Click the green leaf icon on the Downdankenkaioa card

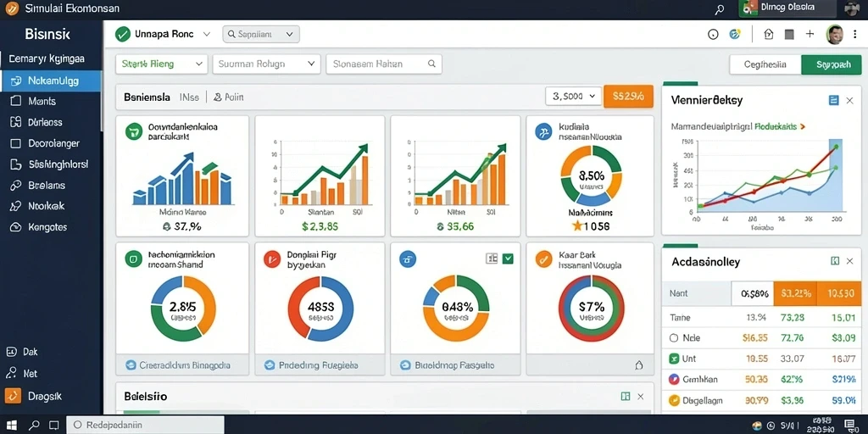pyautogui.click(x=133, y=131)
